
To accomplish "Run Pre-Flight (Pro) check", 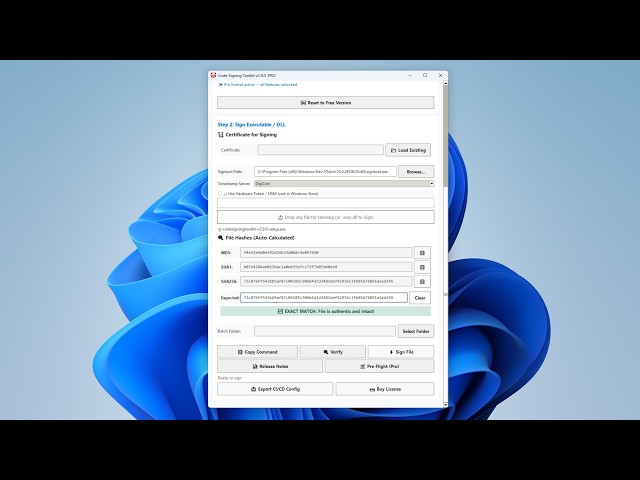I will [x=379, y=366].
